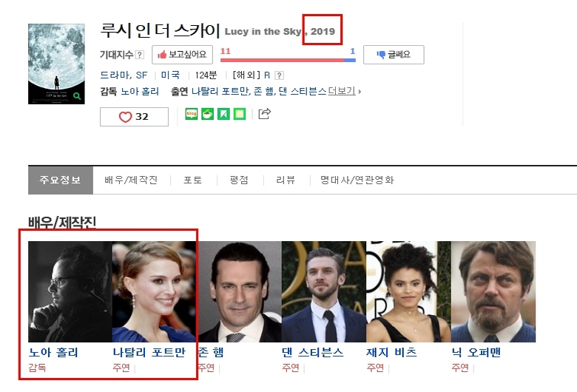
Task: Click the expectation rating bar
Action: [288, 60]
